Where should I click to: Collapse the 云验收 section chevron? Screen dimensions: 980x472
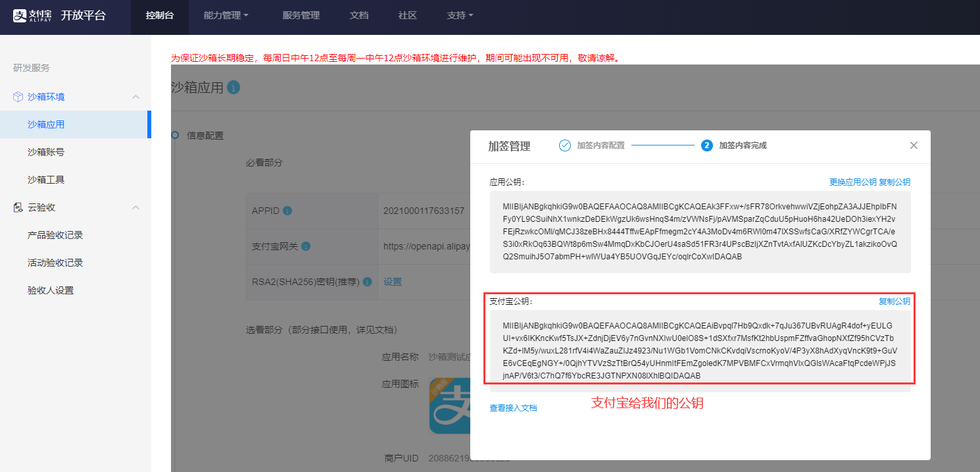136,207
